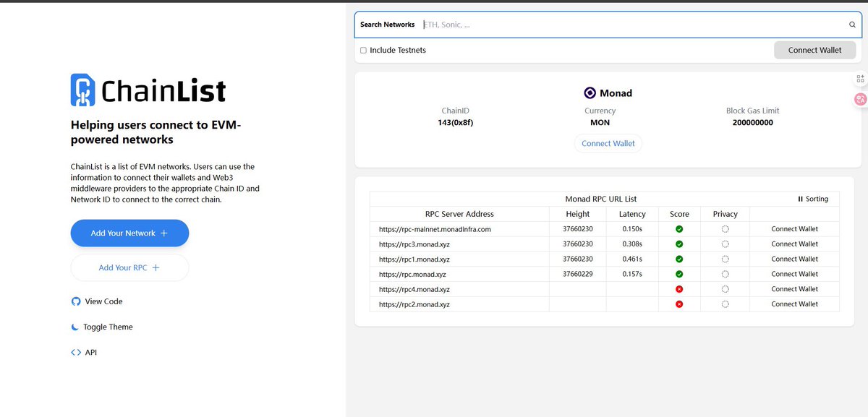Connect Wallet for rpc.monad.xyz row

[794, 274]
